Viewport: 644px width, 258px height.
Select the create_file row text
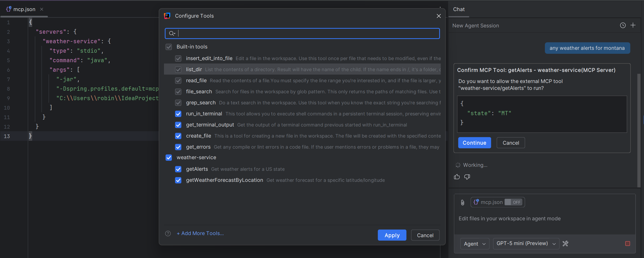(x=198, y=136)
